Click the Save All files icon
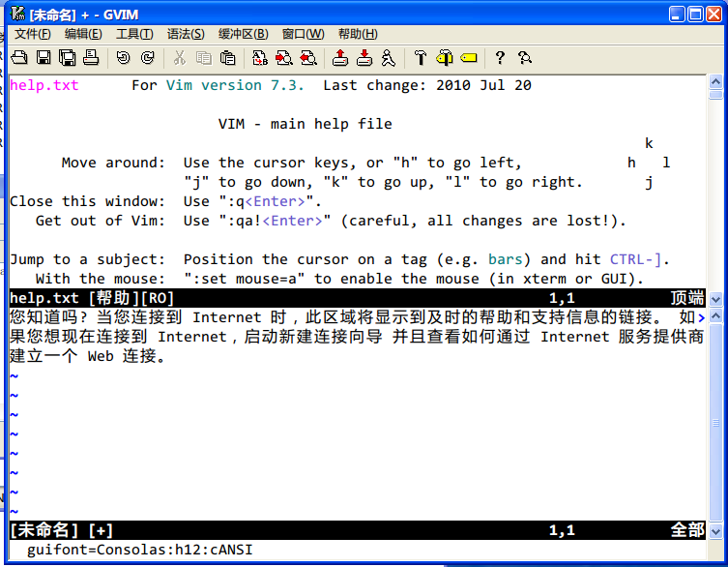 [x=68, y=58]
